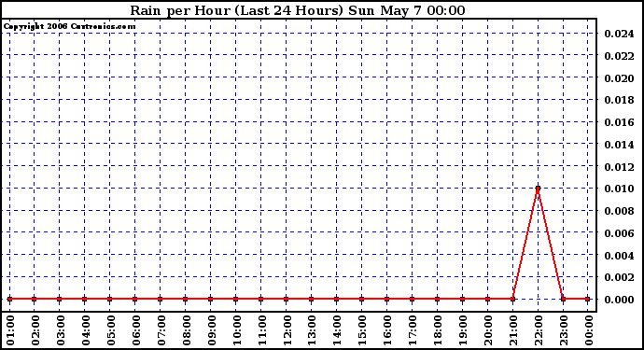Click the x-axis label 22:00
Image resolution: width=644 pixels, height=350 pixels.
539,330
